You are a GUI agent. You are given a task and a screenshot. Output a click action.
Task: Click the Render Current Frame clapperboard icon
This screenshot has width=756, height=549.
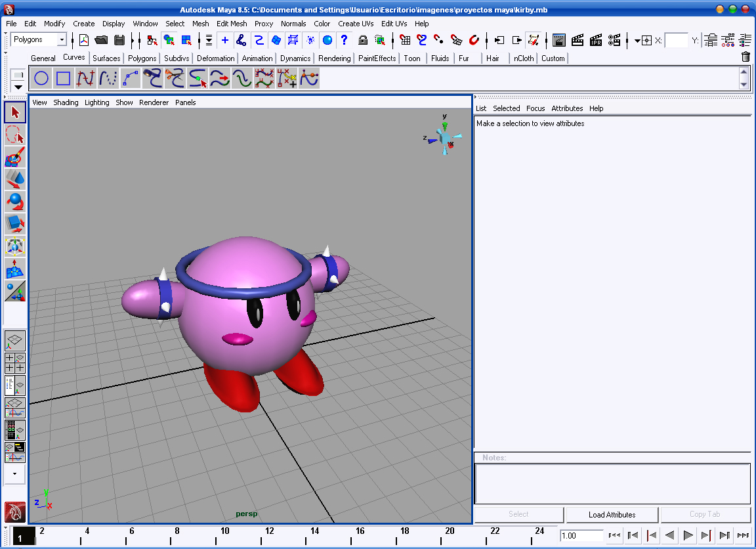[577, 40]
